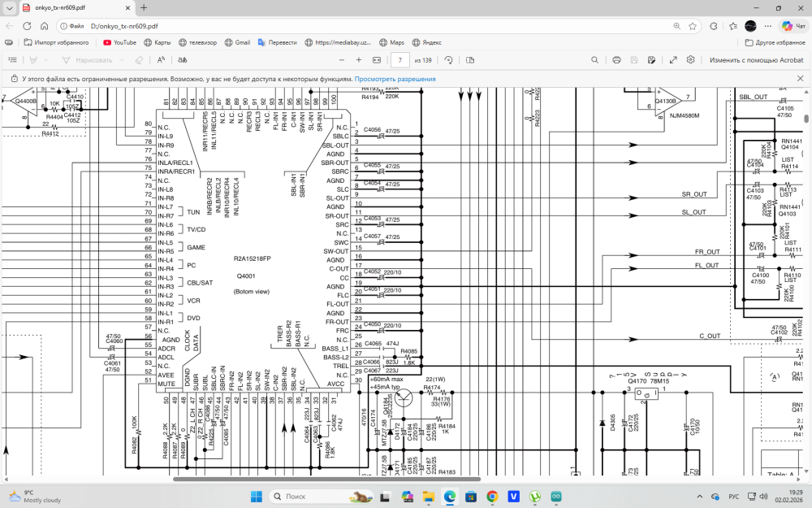
Task: Zoom in the PDF with plus button
Action: tap(359, 60)
